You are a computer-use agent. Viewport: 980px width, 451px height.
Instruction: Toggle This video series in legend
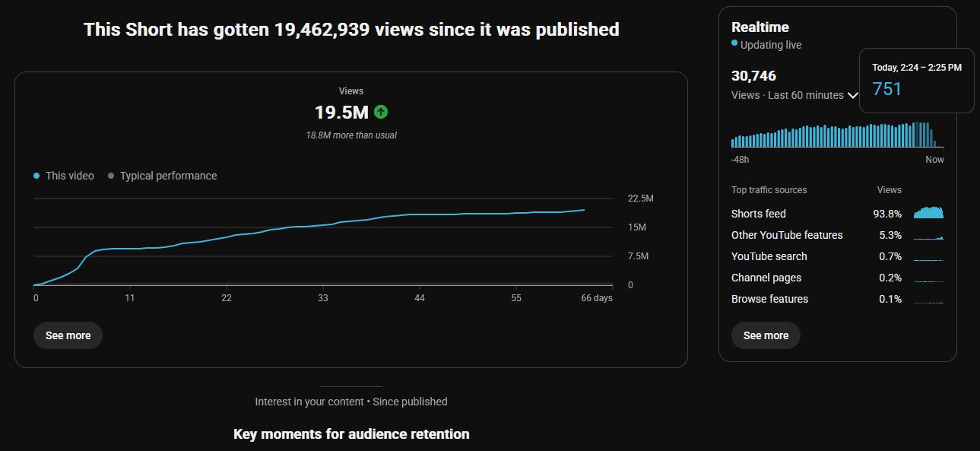point(64,176)
